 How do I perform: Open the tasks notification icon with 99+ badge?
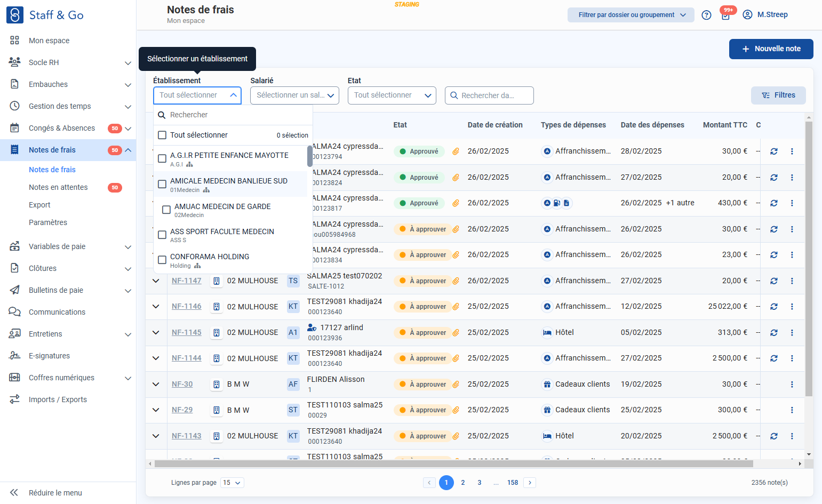point(726,14)
